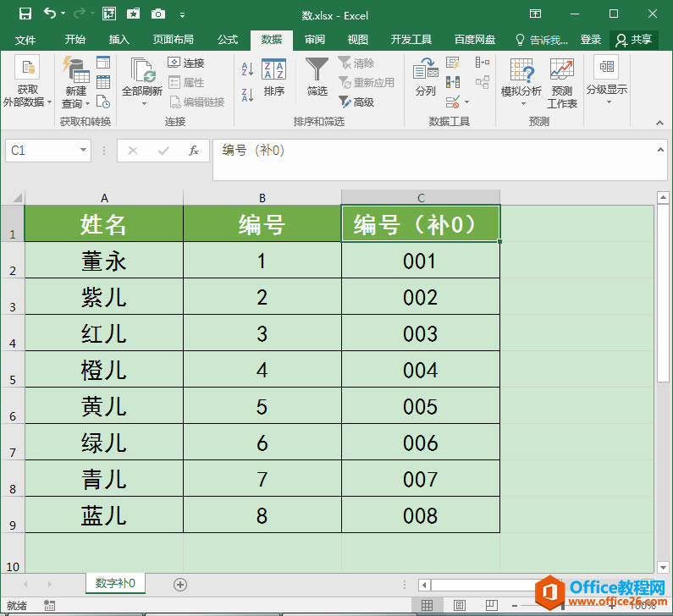The width and height of the screenshot is (673, 616).
Task: Sort descending Z to A icon
Action: pyautogui.click(x=248, y=95)
